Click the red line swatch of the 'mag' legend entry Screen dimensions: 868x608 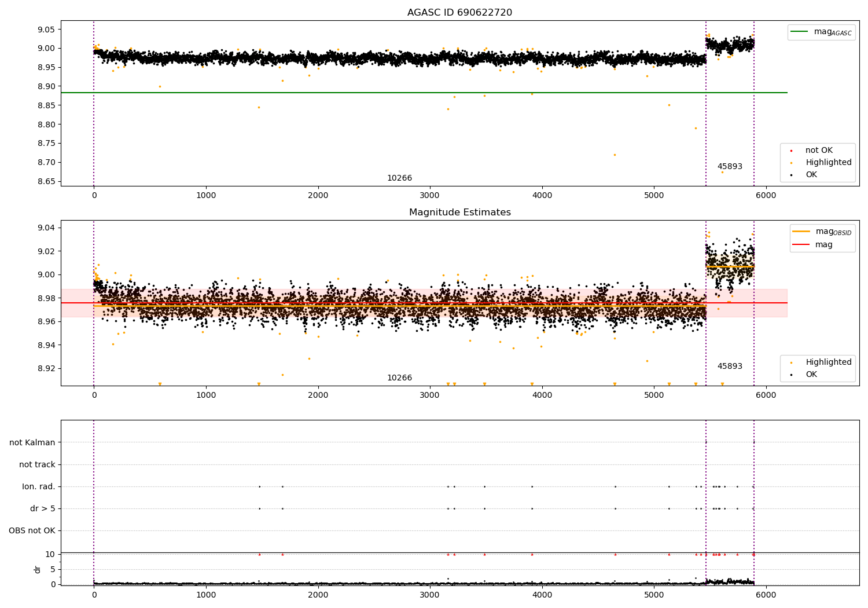(801, 245)
